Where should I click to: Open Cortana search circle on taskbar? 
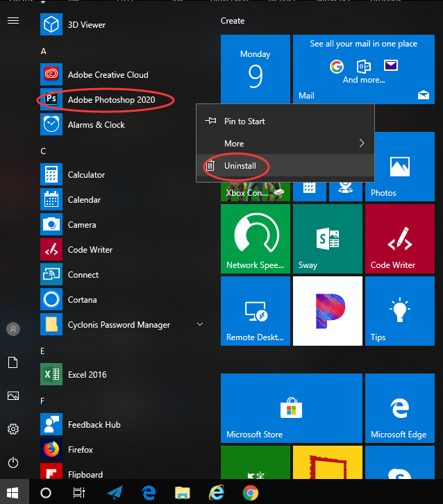pos(46,492)
